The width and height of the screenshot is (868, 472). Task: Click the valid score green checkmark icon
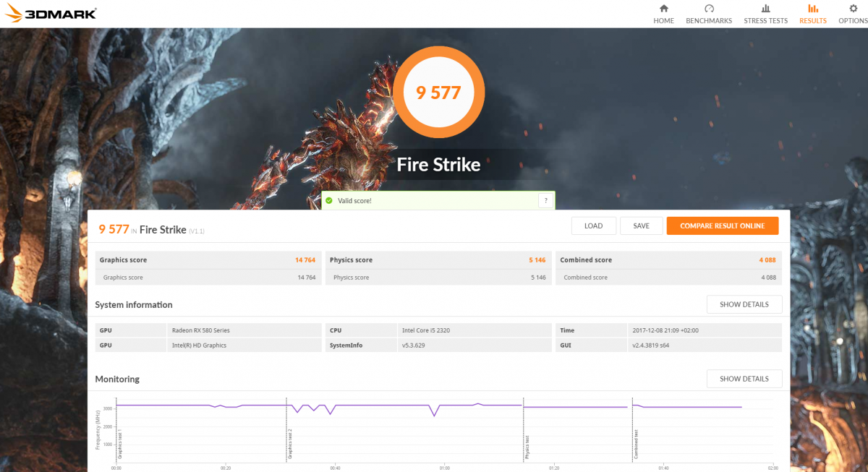point(329,200)
